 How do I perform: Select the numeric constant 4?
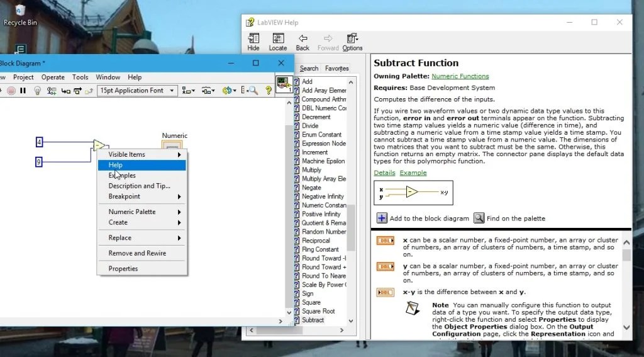pos(39,142)
